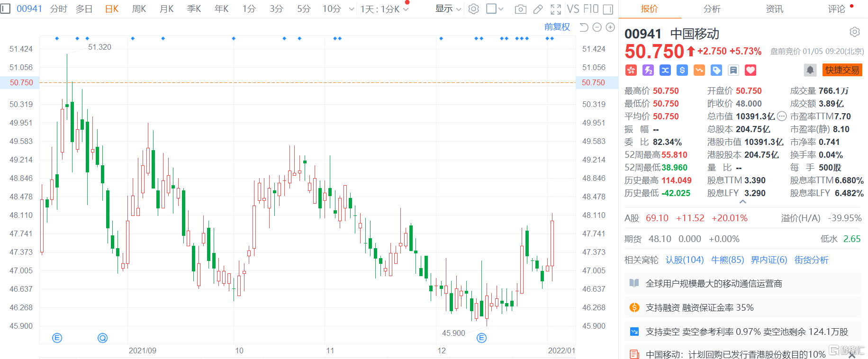
Task: Click the price alert bell icon
Action: (810, 70)
